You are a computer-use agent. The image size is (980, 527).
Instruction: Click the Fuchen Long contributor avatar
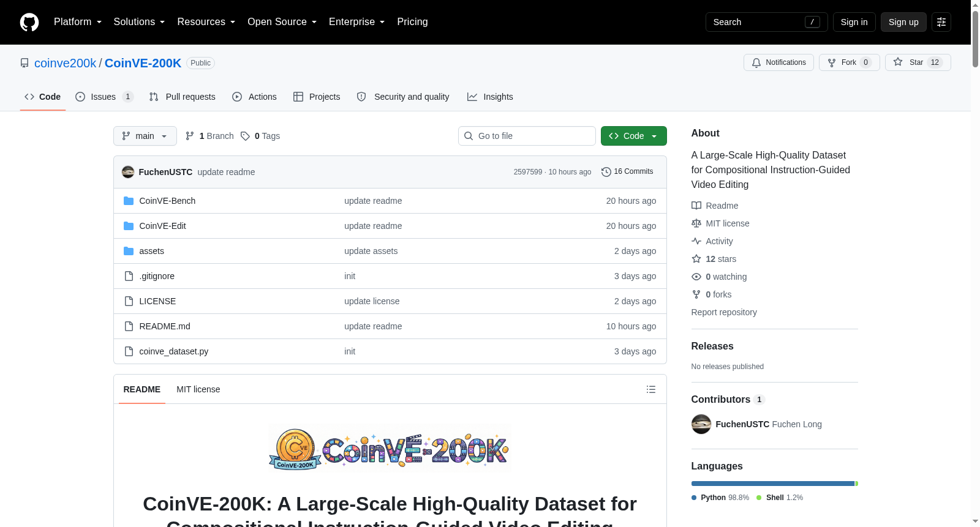click(x=701, y=424)
